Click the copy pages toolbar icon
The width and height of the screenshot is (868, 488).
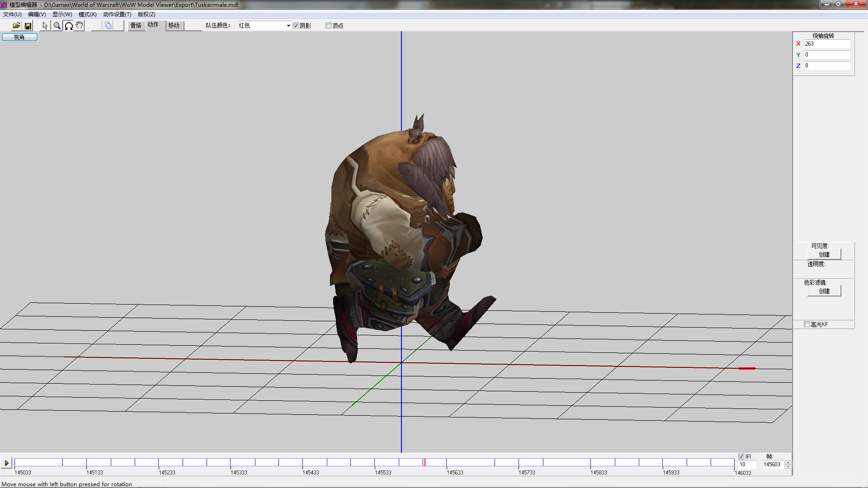[x=108, y=26]
